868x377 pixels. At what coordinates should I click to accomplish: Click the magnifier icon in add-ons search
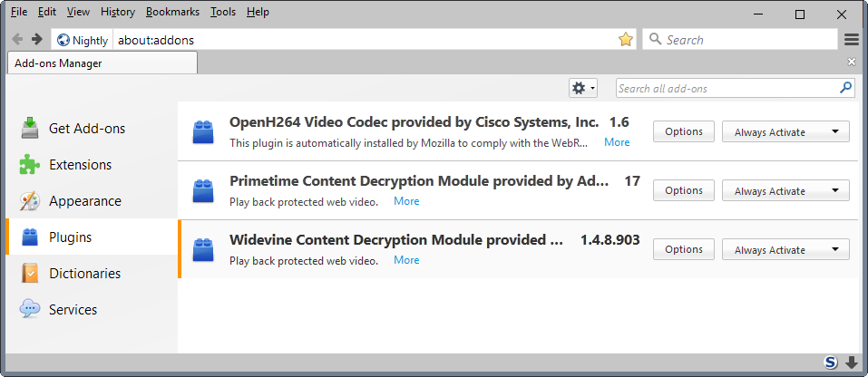(x=845, y=88)
